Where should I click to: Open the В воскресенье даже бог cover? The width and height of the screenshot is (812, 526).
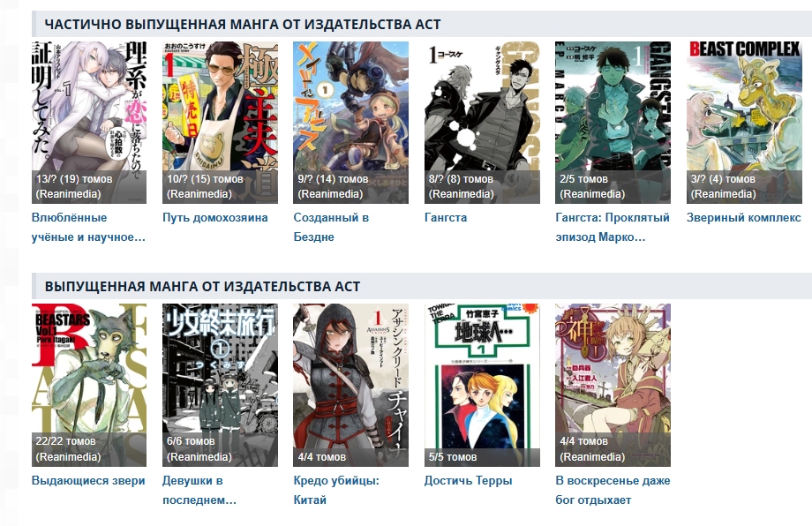point(613,385)
